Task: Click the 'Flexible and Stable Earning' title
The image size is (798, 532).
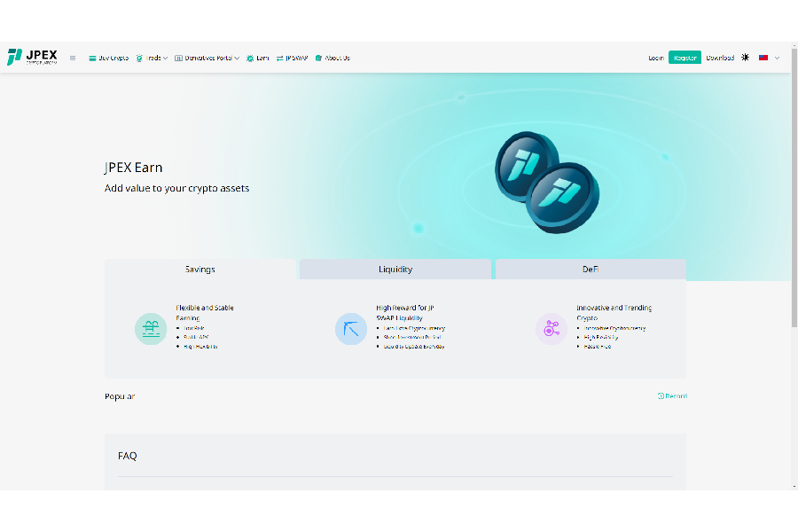Action: (205, 313)
